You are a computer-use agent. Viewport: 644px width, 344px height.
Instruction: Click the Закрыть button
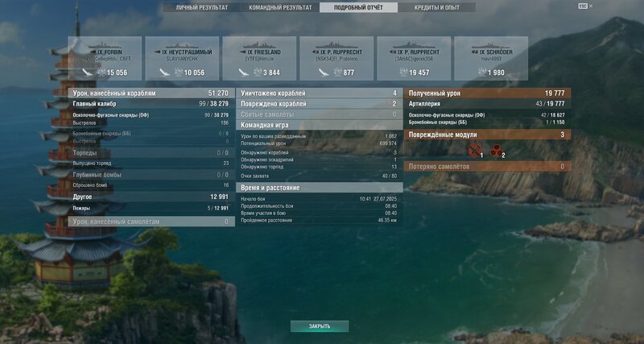(x=320, y=326)
